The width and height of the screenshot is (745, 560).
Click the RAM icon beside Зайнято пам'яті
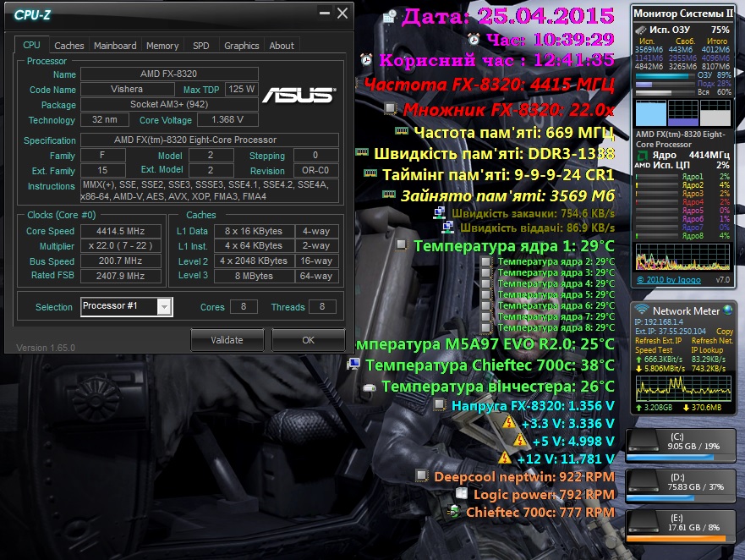click(x=389, y=194)
